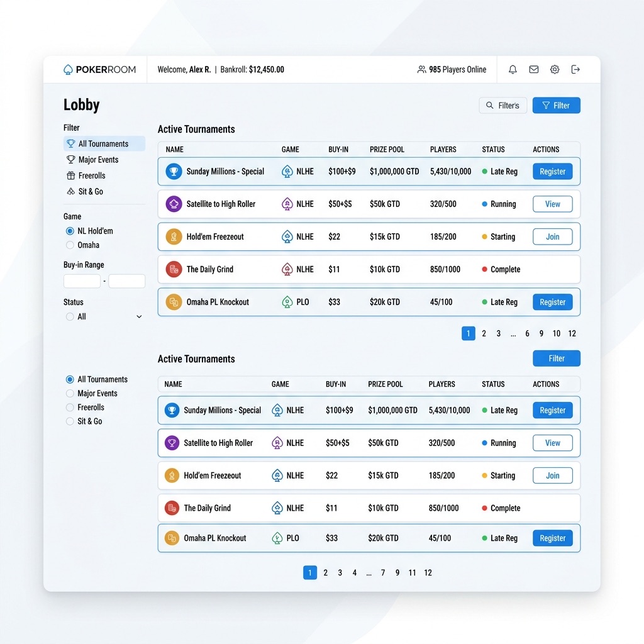
Task: Choose All Tournaments in the upper filter list
Action: click(104, 144)
